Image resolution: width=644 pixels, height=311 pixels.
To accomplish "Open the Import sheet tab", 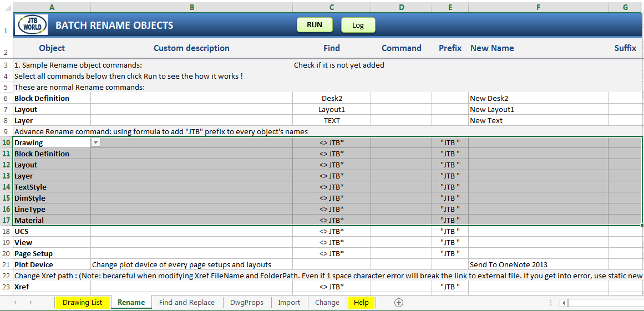I will tap(289, 302).
